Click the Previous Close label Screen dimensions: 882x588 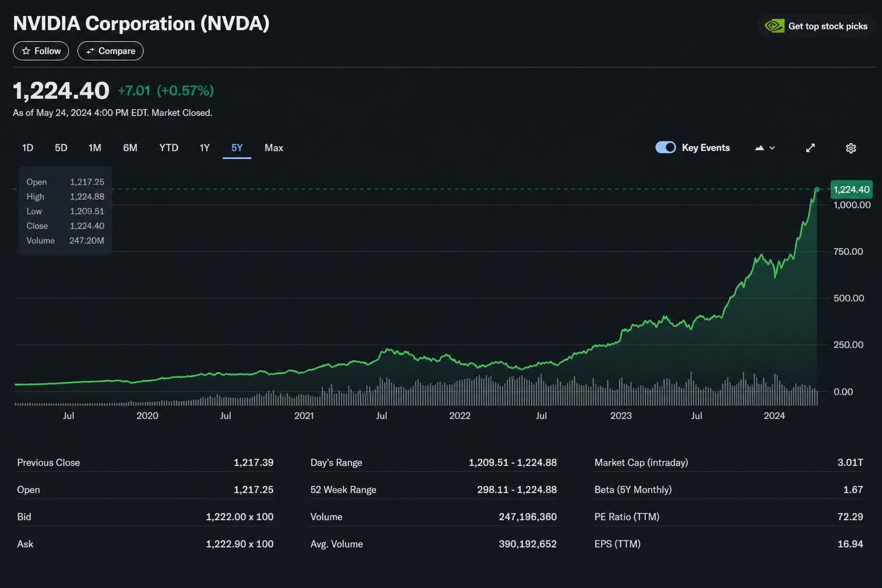click(48, 463)
